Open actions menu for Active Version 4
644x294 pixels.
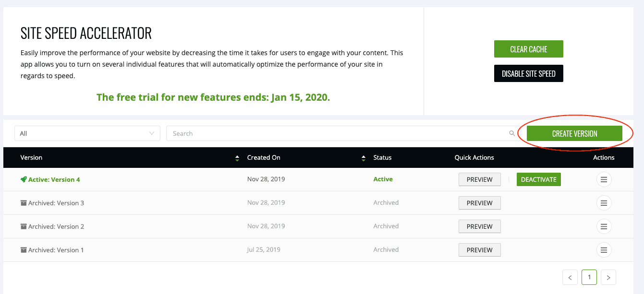[604, 180]
